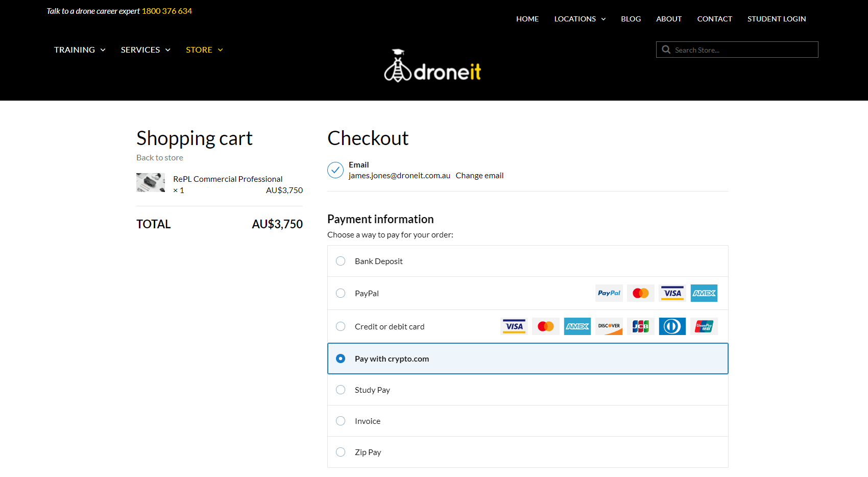
Task: Click the Amex logo in PayPal row
Action: (704, 293)
